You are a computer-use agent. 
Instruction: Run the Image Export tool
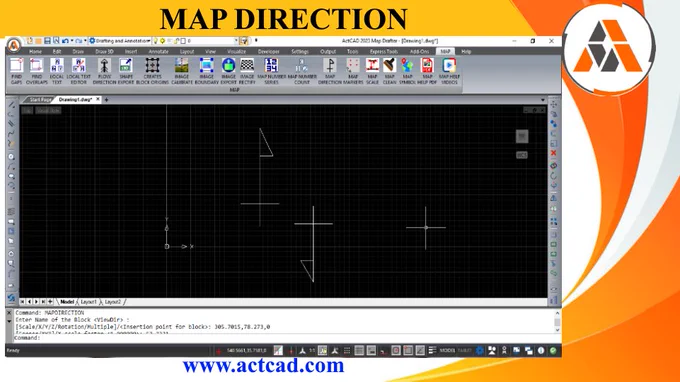[x=228, y=71]
